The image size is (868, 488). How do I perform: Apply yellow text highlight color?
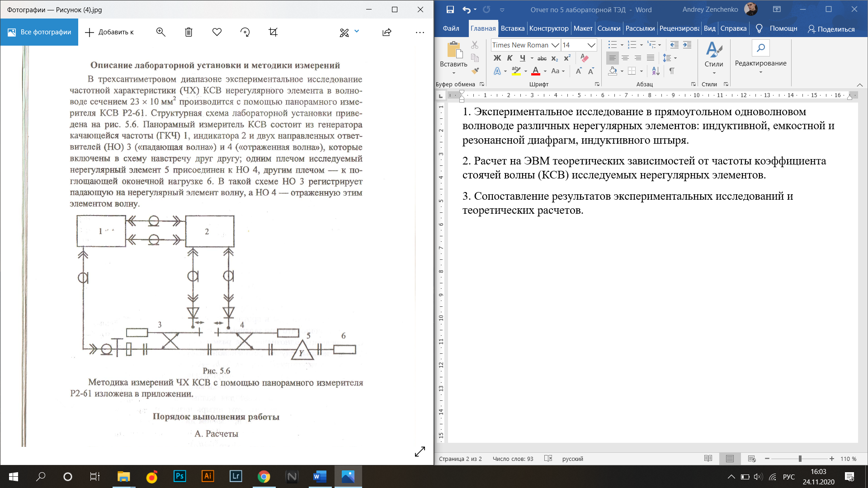516,71
